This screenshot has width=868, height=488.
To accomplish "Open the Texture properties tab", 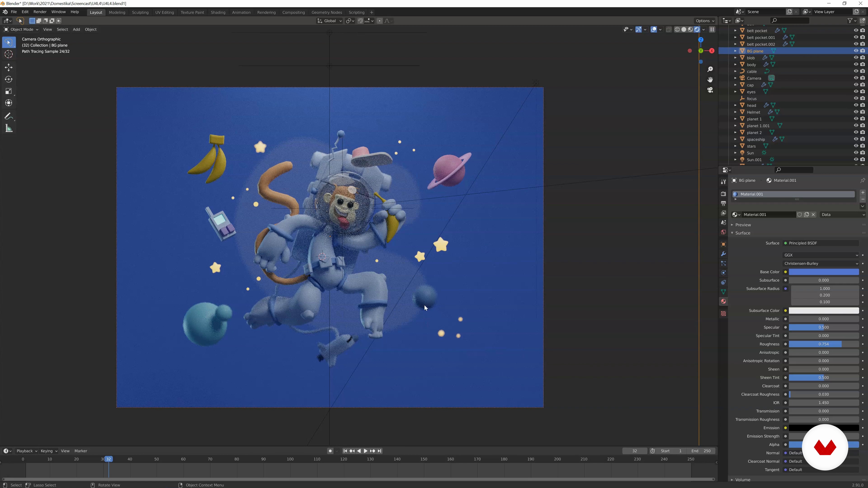I will (x=723, y=314).
